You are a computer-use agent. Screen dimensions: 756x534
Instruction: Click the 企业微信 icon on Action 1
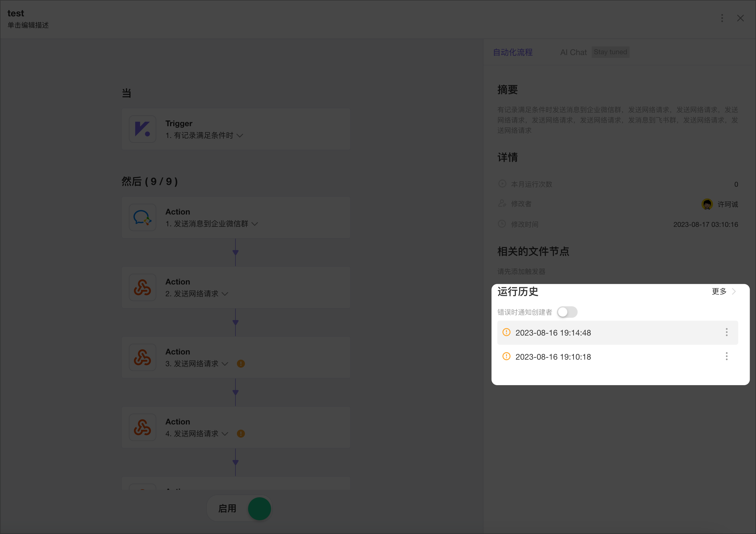tap(143, 217)
